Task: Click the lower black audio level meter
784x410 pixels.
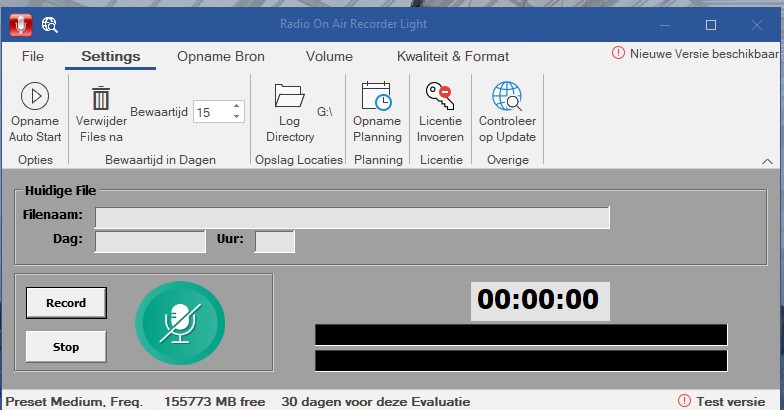Action: coord(521,360)
